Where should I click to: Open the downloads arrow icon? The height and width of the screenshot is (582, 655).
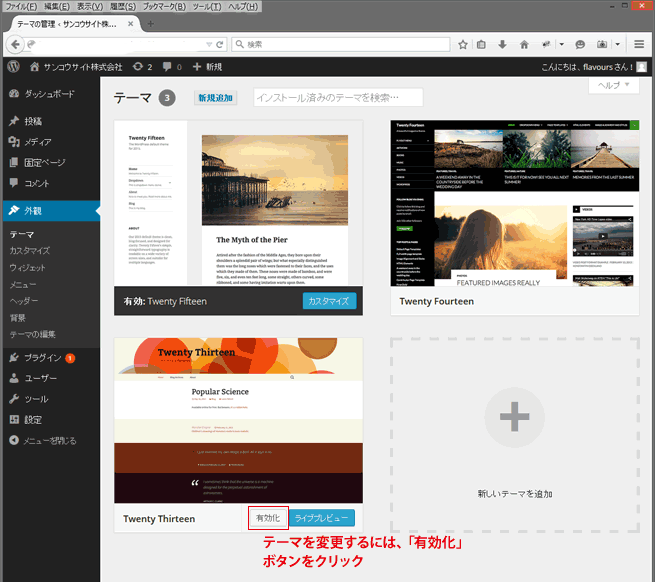pyautogui.click(x=502, y=44)
